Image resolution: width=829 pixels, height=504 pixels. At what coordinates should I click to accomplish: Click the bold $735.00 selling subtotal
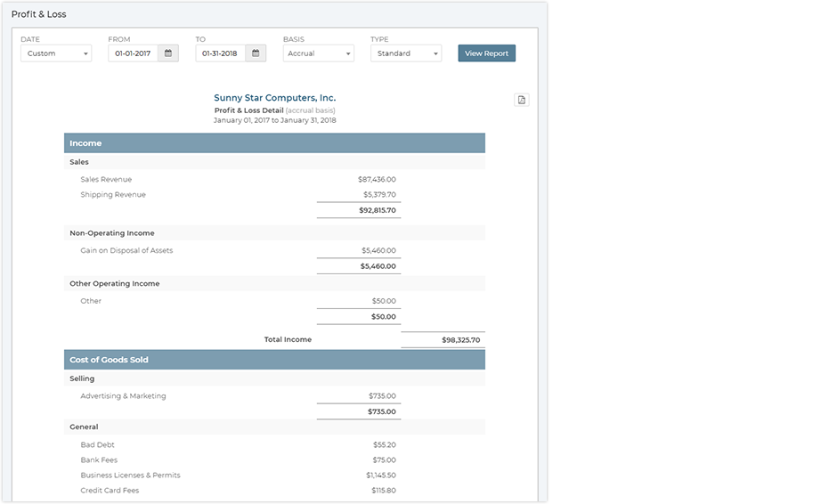coord(382,411)
